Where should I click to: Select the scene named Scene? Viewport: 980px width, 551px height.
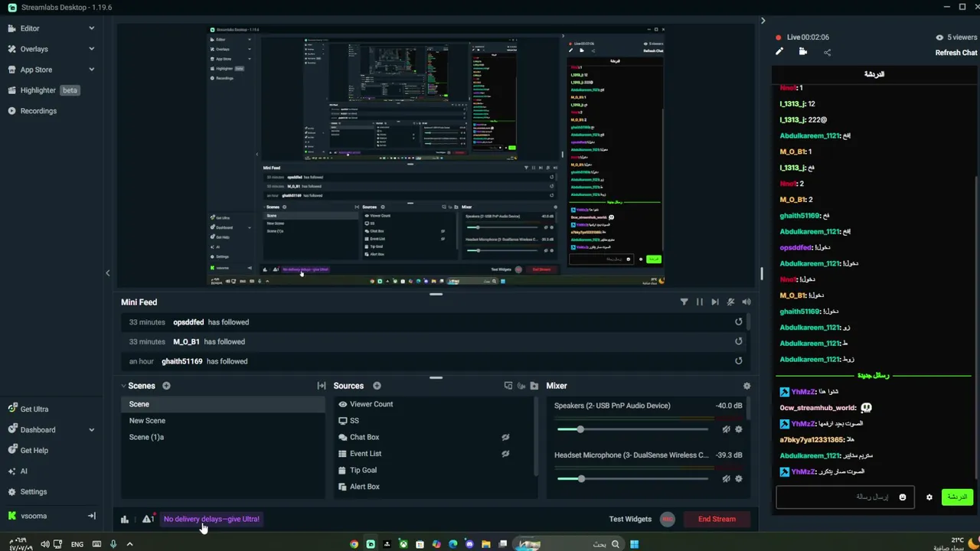tap(223, 404)
